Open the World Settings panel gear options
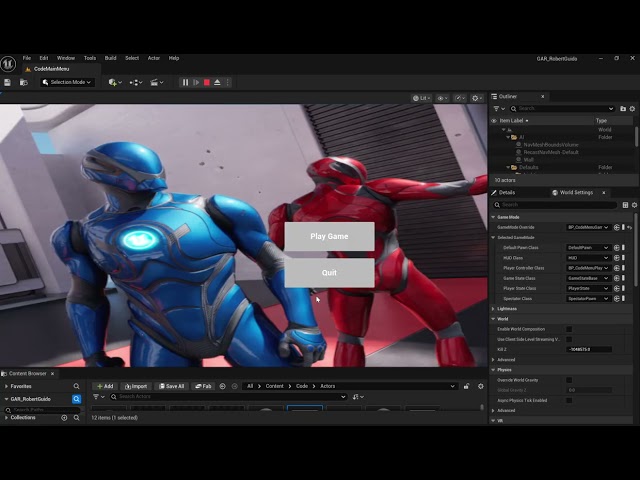Screen dimensions: 640x480 634,205
